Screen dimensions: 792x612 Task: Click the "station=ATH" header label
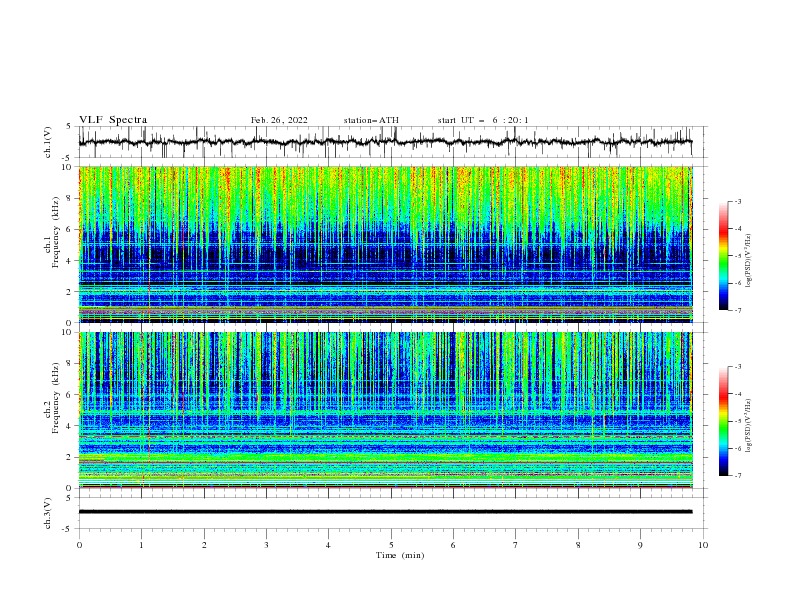point(371,120)
